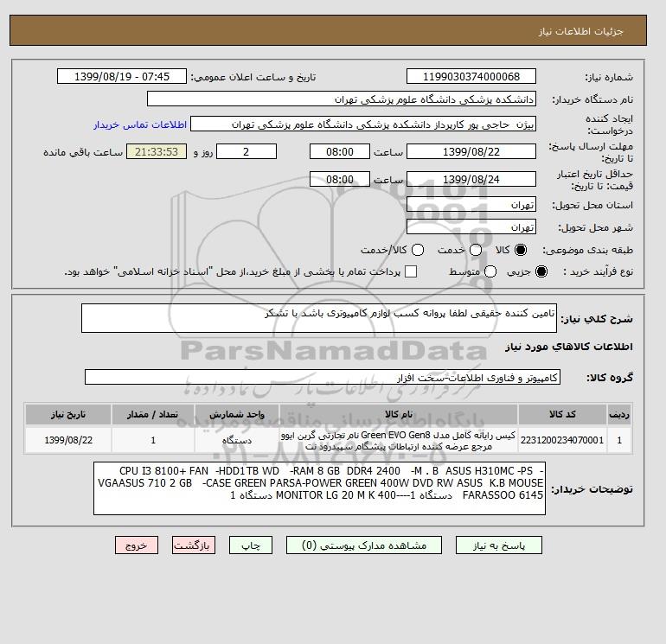666x644 pixels.
Task: Open the اطلاعات تماس خریدار link
Action: [x=140, y=124]
